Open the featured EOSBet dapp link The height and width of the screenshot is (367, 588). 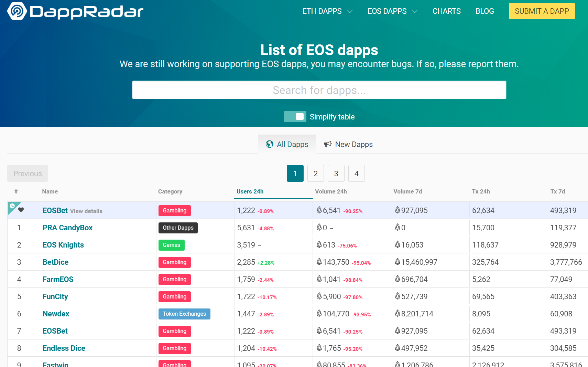(55, 210)
